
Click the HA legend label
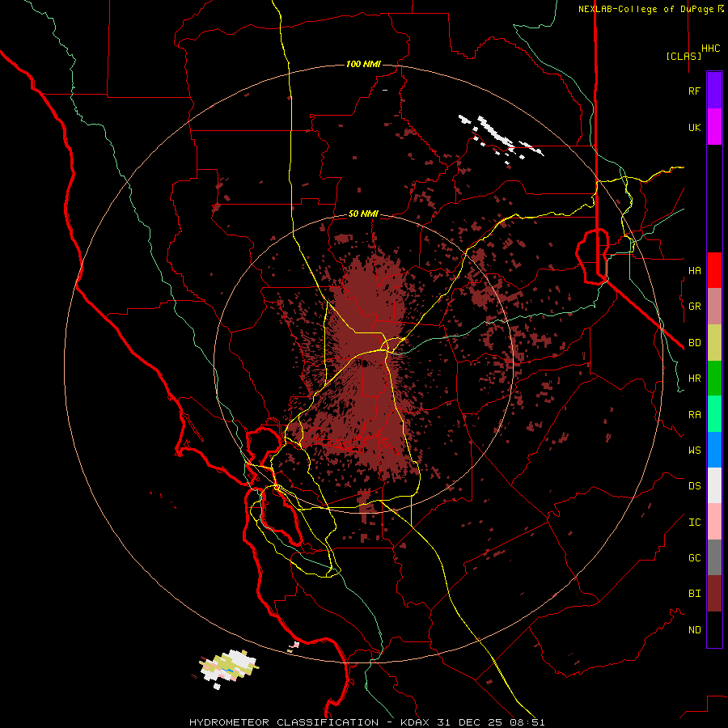tap(694, 271)
